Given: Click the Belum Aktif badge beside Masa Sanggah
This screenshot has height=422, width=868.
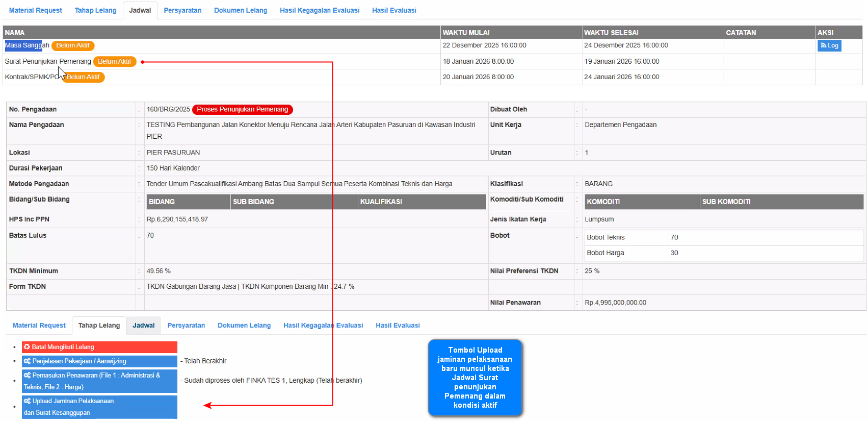Looking at the screenshot, I should pos(73,45).
